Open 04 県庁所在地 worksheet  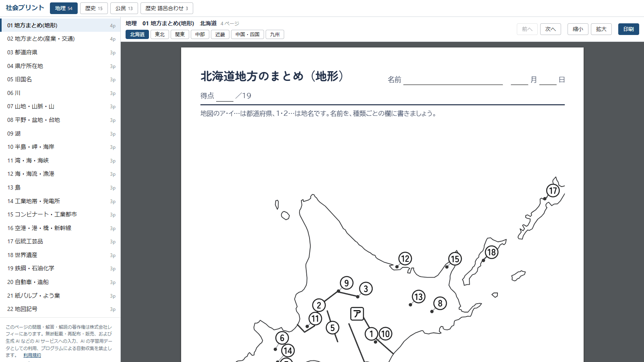point(60,66)
